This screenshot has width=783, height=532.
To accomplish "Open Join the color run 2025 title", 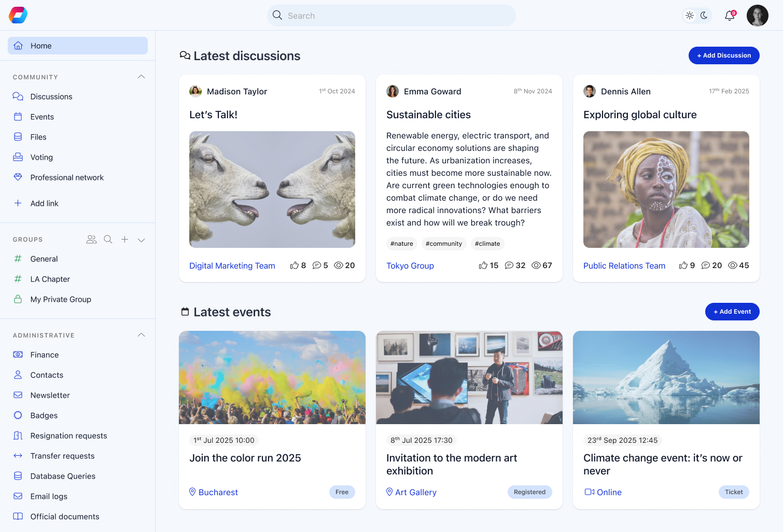I will [245, 458].
